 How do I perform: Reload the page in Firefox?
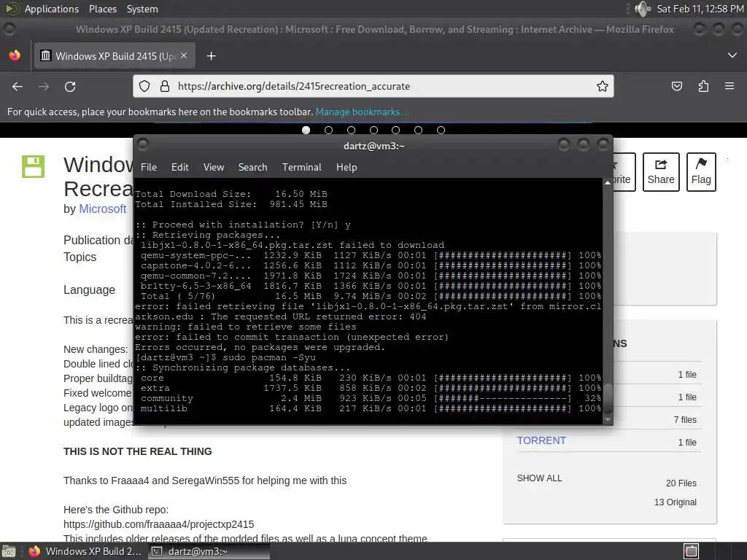point(70,86)
